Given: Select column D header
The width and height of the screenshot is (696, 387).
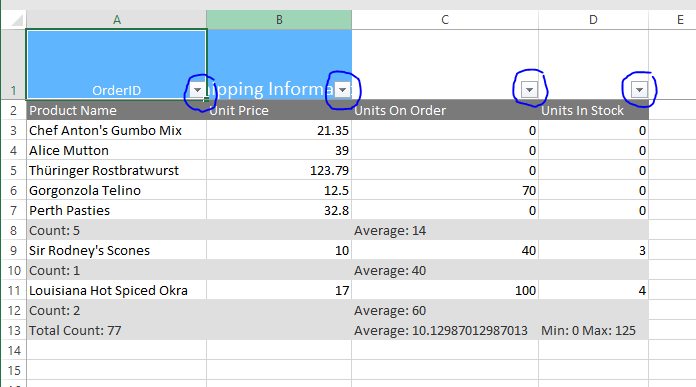Looking at the screenshot, I should (593, 20).
